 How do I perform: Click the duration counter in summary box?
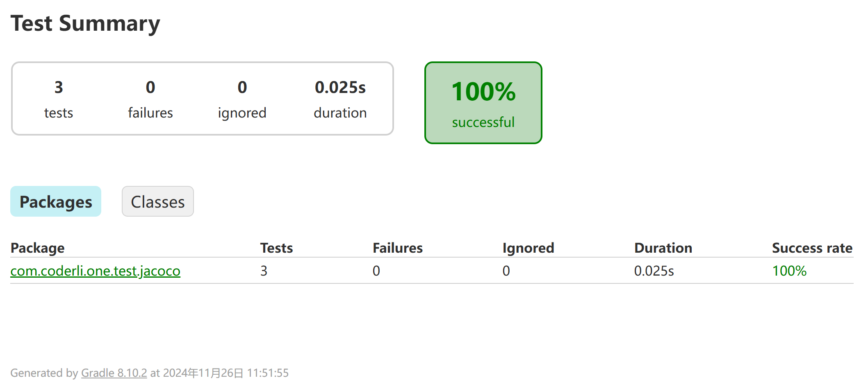pos(340,98)
